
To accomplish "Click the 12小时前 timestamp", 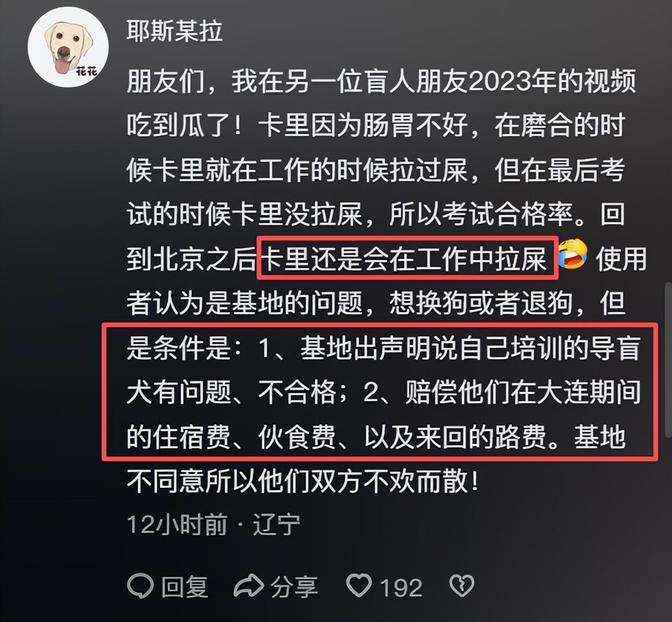I will click(177, 524).
